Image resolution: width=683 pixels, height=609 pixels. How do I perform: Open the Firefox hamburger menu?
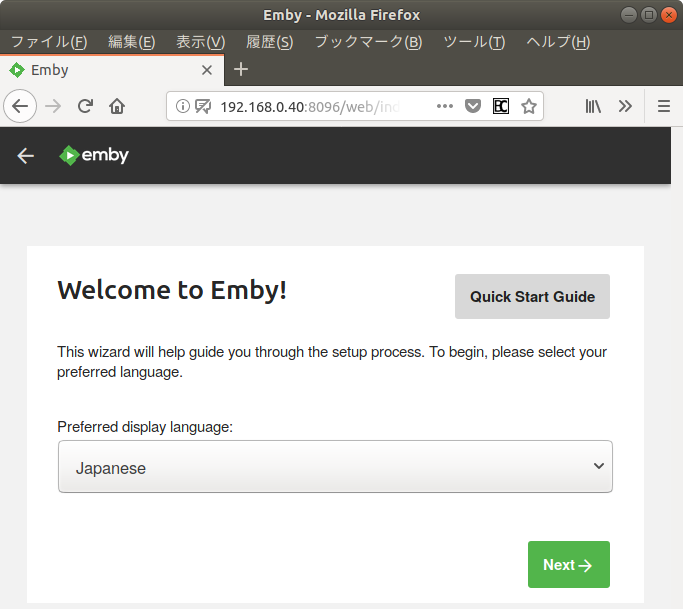pos(664,106)
